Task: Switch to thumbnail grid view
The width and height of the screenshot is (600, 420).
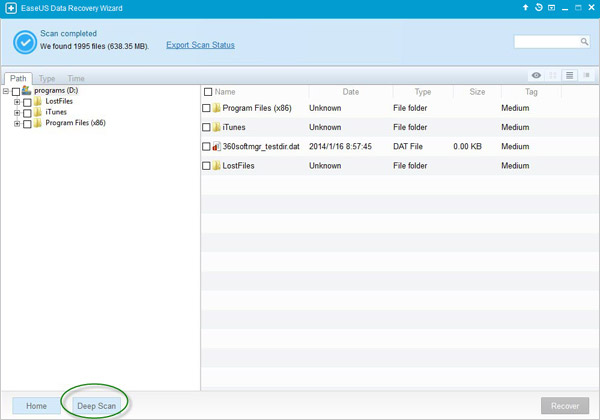Action: point(553,75)
